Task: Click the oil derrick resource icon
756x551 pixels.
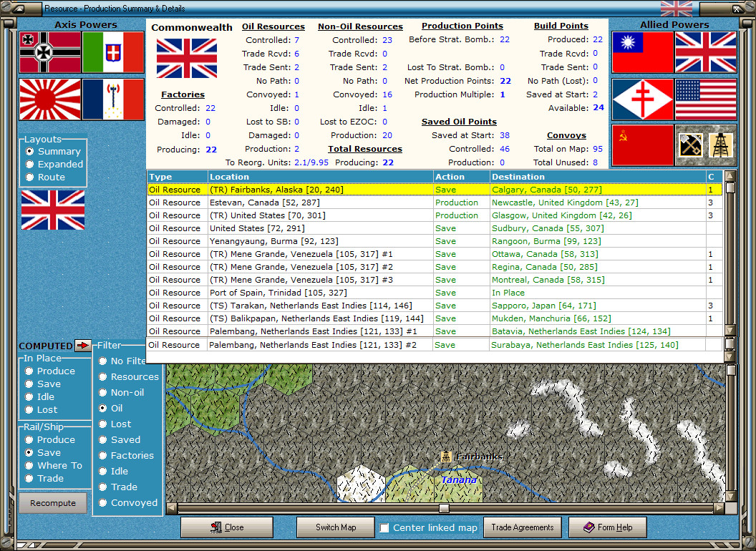Action: tap(721, 145)
